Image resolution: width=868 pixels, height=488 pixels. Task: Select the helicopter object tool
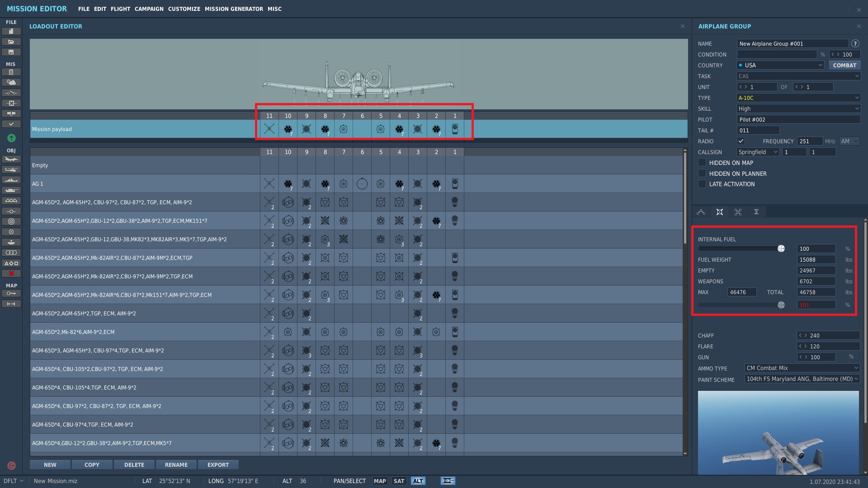(x=11, y=169)
